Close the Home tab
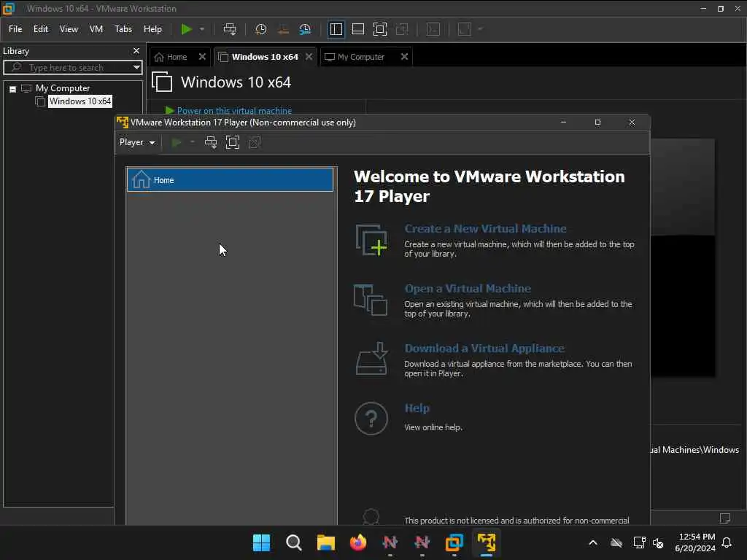The image size is (747, 560). pyautogui.click(x=202, y=57)
